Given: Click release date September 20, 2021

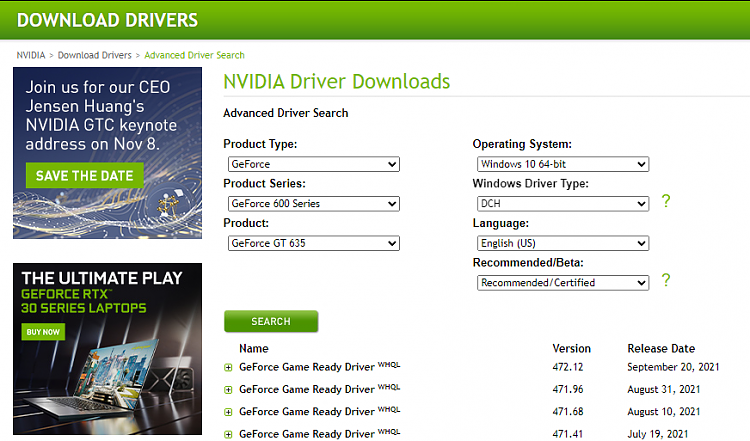Looking at the screenshot, I should (673, 367).
